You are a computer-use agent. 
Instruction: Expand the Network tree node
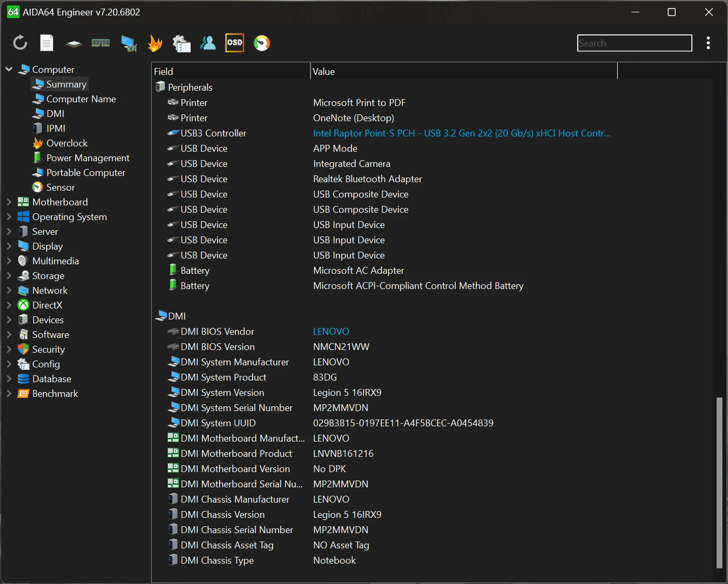pos(9,290)
